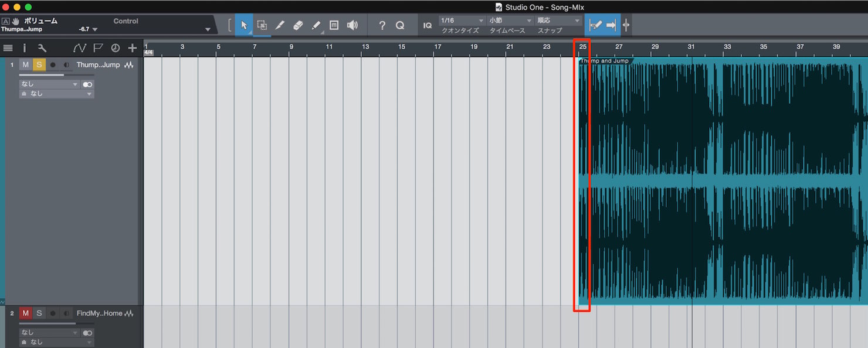The height and width of the screenshot is (348, 868).
Task: Select the Arrow tool
Action: coord(244,25)
